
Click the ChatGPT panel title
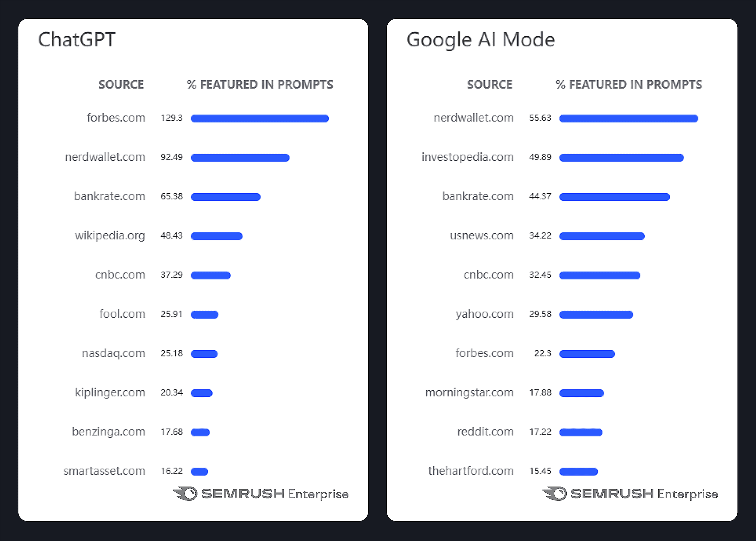coord(77,40)
